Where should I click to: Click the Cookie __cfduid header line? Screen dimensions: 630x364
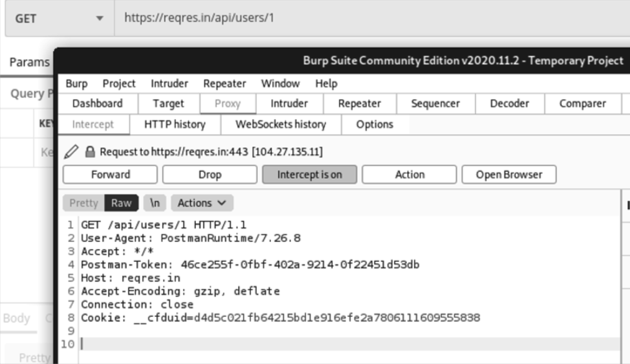click(x=280, y=318)
